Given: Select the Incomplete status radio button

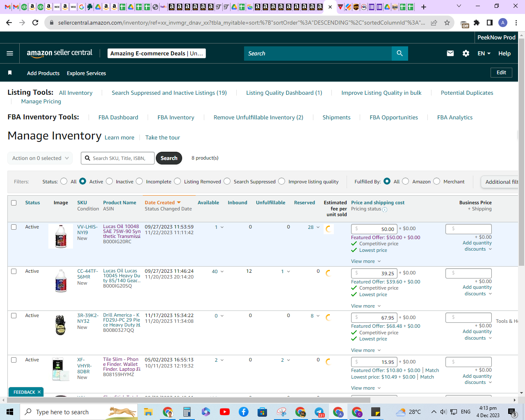Looking at the screenshot, I should tap(139, 181).
